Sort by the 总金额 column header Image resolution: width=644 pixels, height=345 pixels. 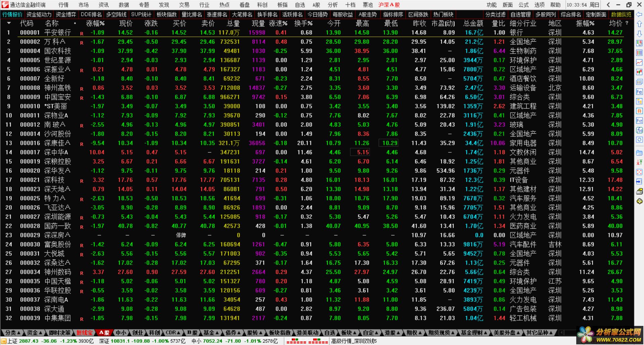[473, 23]
